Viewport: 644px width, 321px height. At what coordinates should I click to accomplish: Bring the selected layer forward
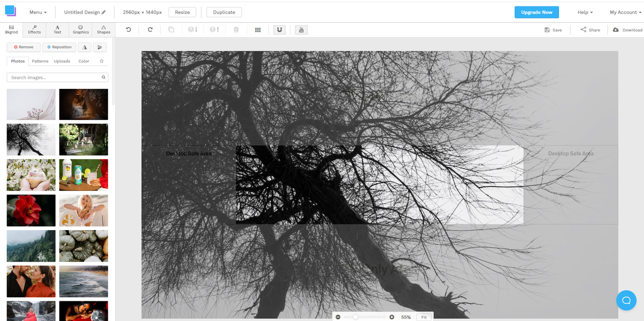pyautogui.click(x=214, y=30)
